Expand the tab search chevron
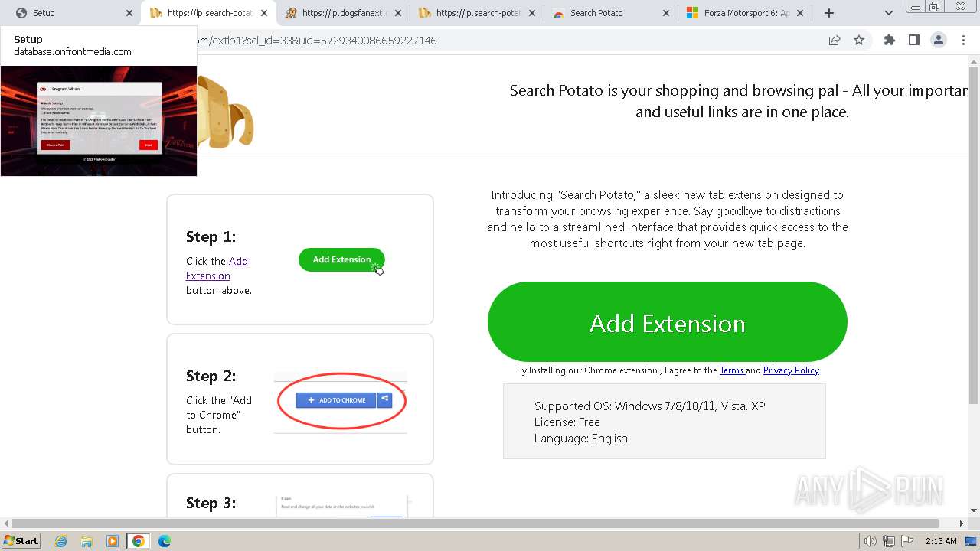 coord(889,13)
